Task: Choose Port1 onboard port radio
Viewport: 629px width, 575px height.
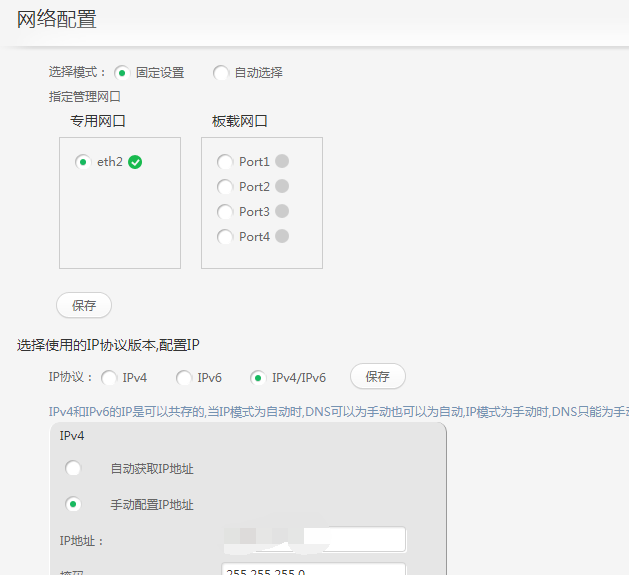Action: [225, 162]
